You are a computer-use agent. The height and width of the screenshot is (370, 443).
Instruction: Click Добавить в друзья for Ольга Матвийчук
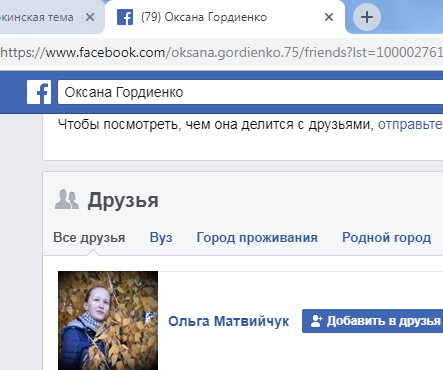point(372,321)
